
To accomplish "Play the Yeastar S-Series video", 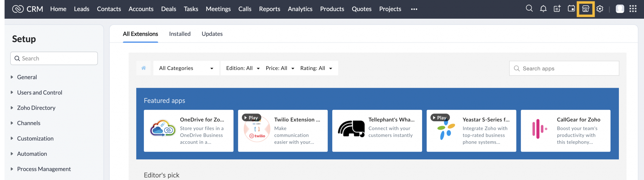I will (x=440, y=118).
